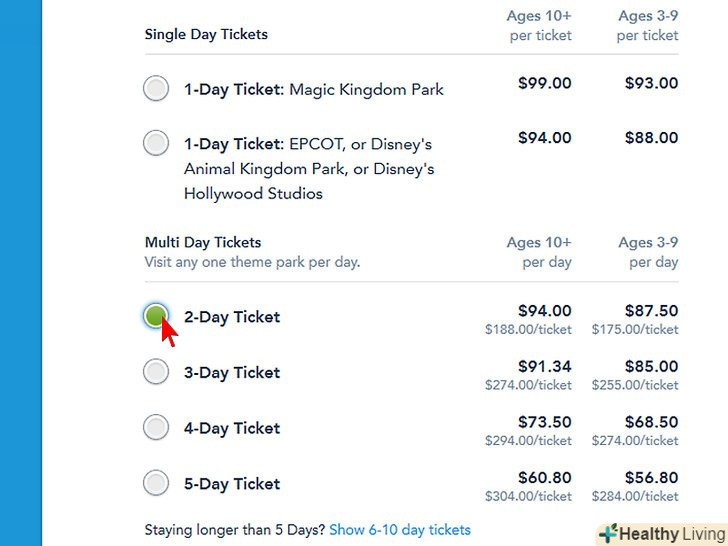728x546 pixels.
Task: Select the 4-Day Ticket radio button
Action: 156,428
